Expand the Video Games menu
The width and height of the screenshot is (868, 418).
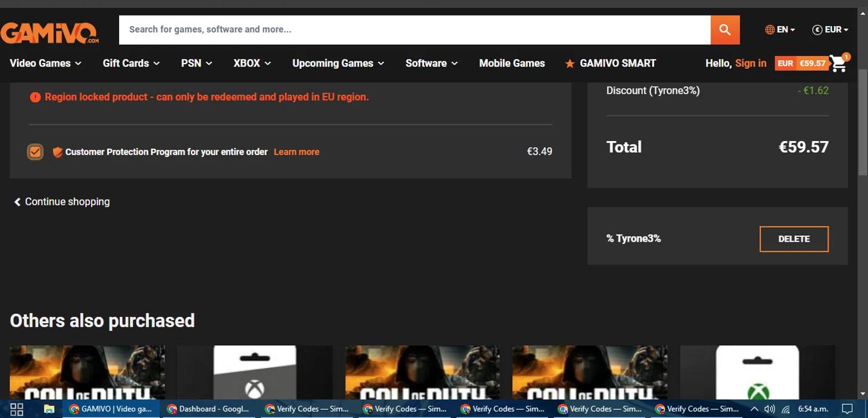click(45, 64)
